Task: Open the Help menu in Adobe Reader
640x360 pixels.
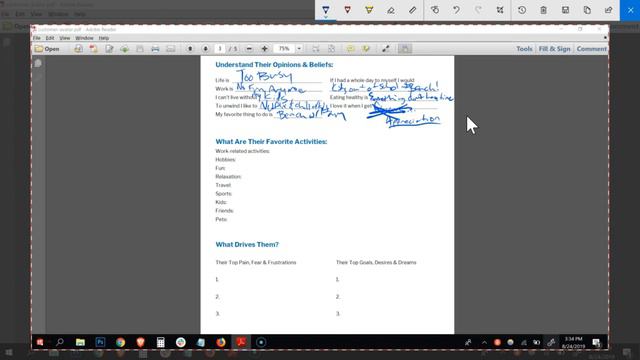Action: [104, 38]
